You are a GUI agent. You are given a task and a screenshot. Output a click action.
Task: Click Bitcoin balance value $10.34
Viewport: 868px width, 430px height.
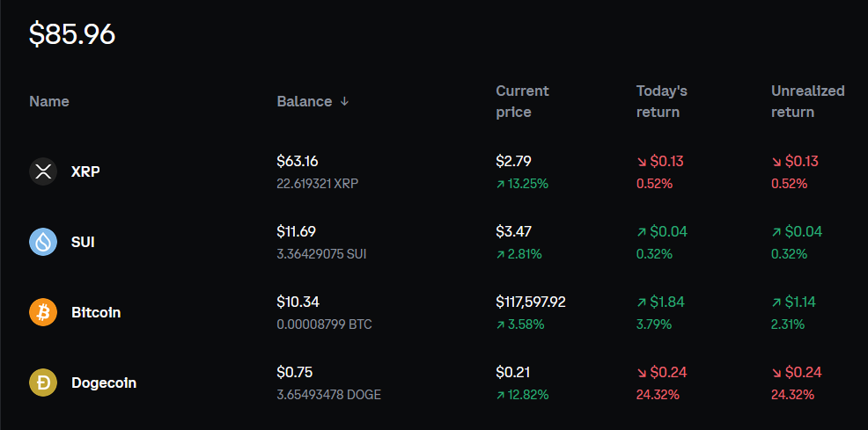pos(298,302)
